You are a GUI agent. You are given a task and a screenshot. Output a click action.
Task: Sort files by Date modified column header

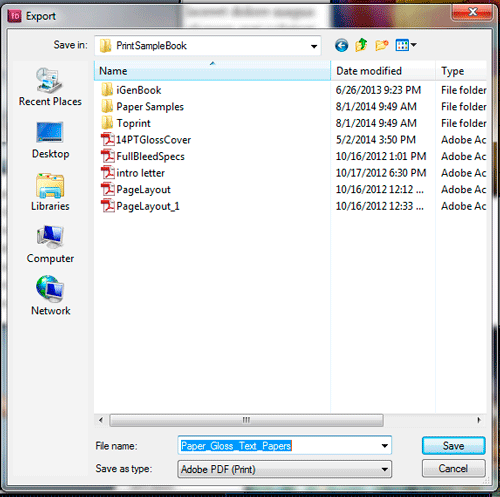tap(383, 71)
